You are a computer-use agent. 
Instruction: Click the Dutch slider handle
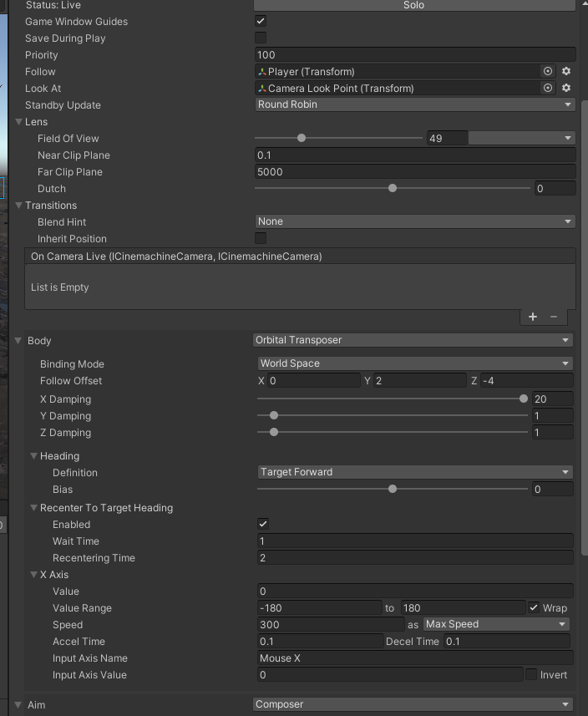(x=393, y=188)
